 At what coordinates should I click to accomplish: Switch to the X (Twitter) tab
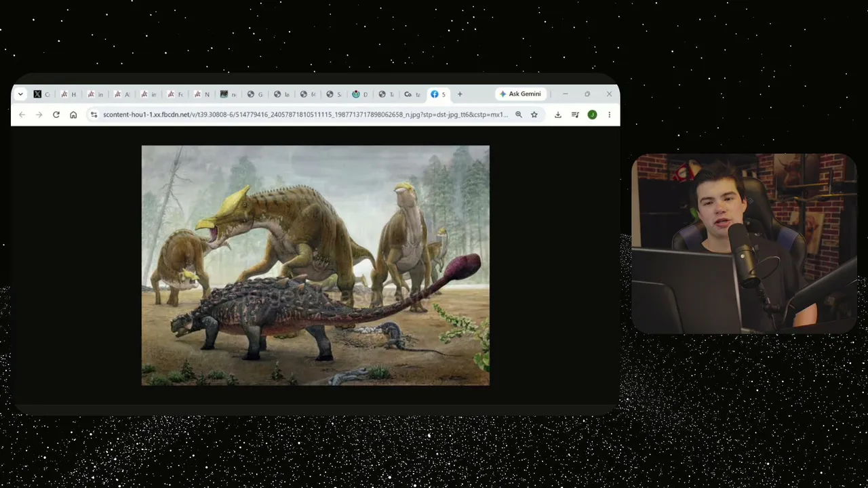tap(42, 94)
